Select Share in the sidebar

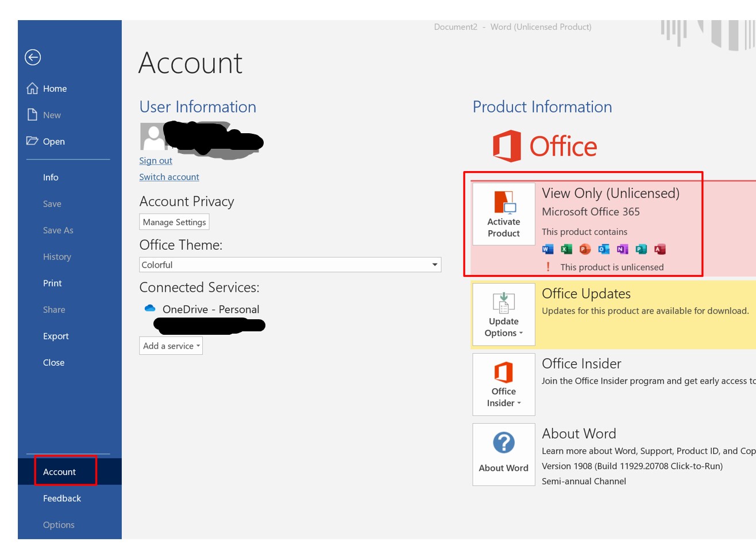pos(54,310)
